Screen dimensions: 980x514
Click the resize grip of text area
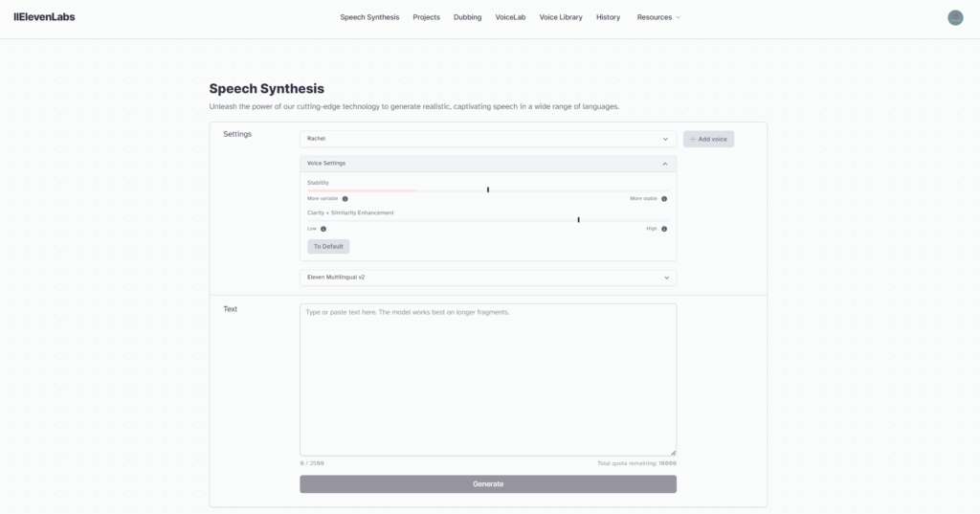tap(673, 452)
